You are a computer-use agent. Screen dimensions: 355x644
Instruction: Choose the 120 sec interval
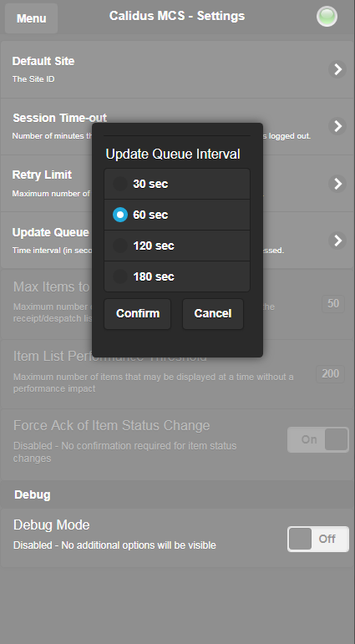pyautogui.click(x=177, y=246)
